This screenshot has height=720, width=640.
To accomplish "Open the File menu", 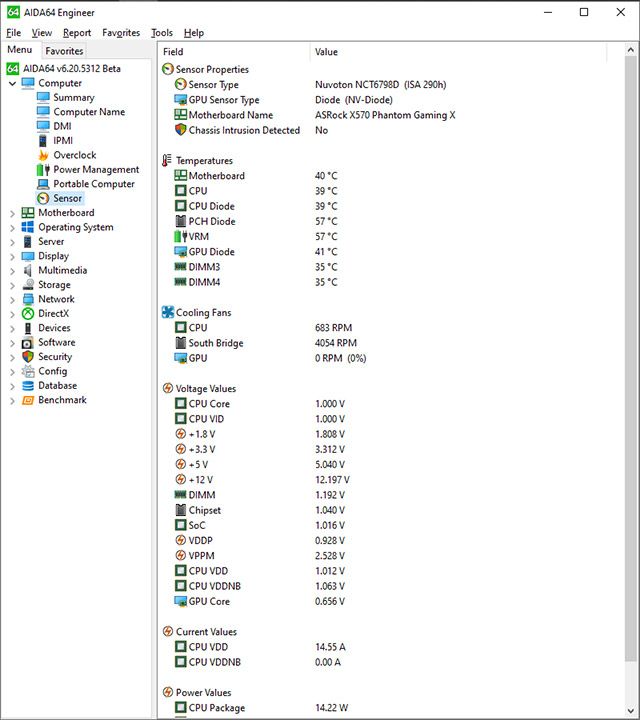I will (x=13, y=33).
